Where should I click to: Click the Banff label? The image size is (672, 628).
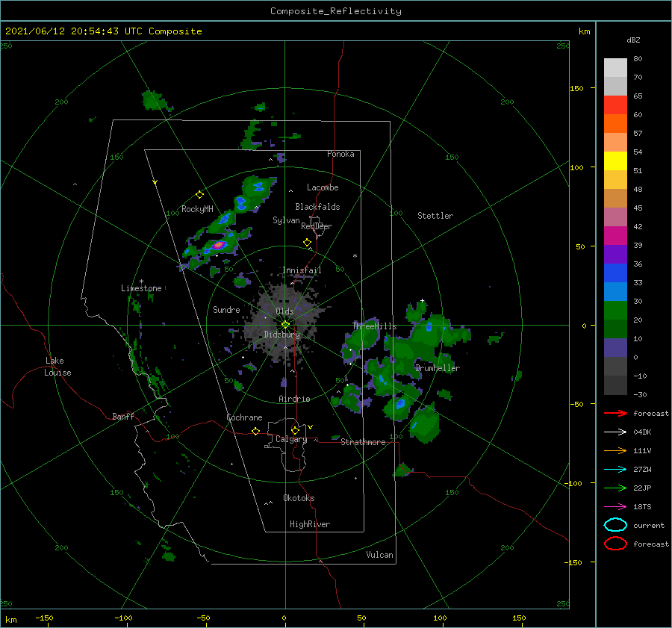[x=123, y=416]
